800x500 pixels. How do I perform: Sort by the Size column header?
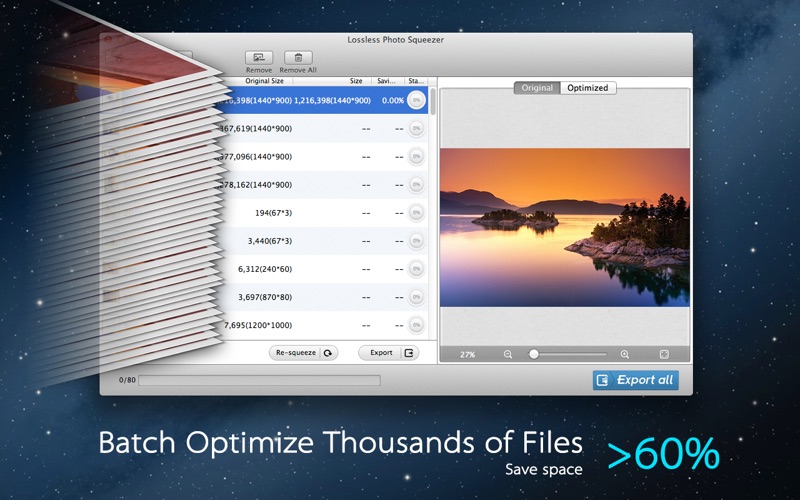356,81
